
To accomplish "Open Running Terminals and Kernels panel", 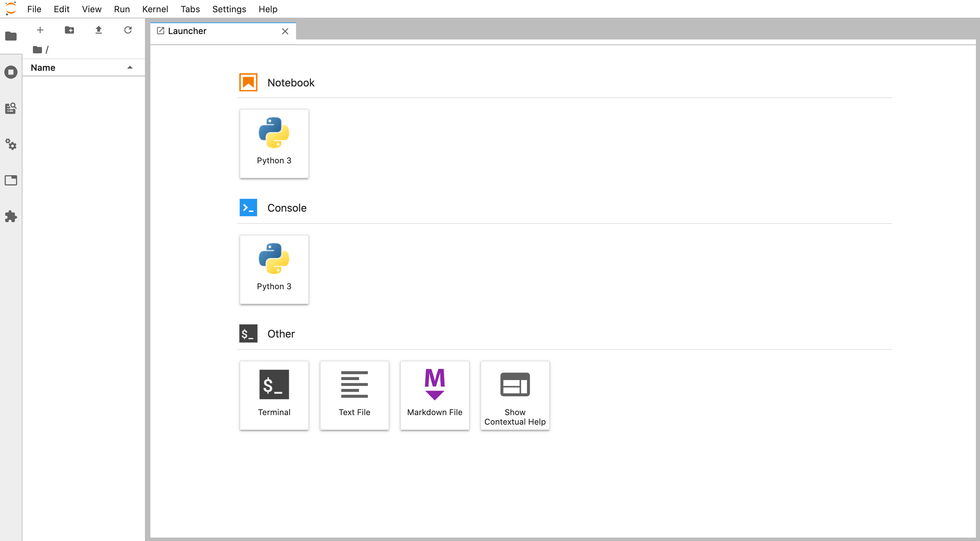I will 11,72.
